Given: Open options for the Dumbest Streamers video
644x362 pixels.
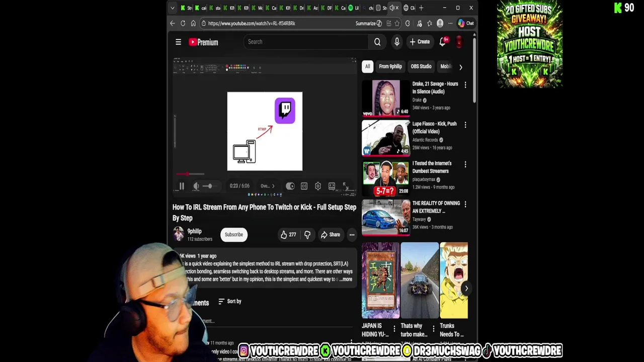Looking at the screenshot, I should [465, 164].
